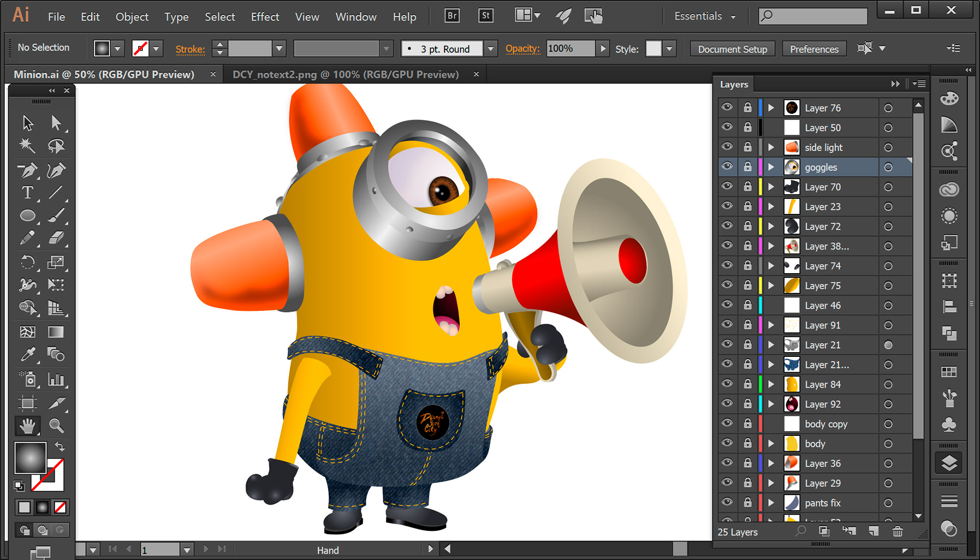Expand Layer 72 sublayers

coord(771,226)
